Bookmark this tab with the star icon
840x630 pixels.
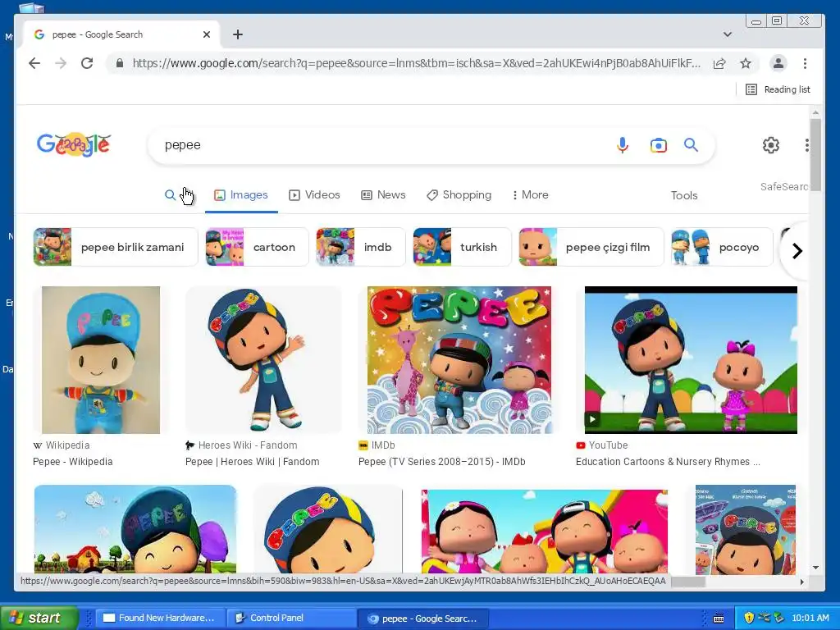(745, 63)
